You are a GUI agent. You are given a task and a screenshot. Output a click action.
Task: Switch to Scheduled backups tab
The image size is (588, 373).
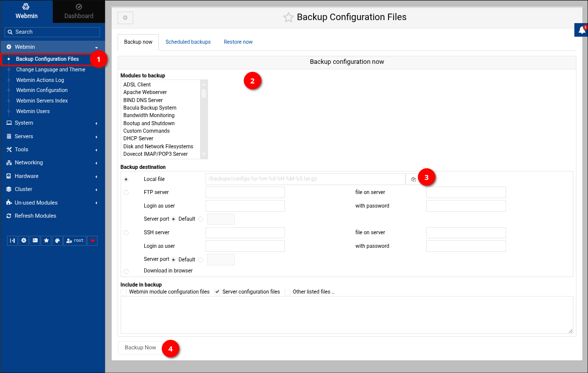[x=188, y=42]
